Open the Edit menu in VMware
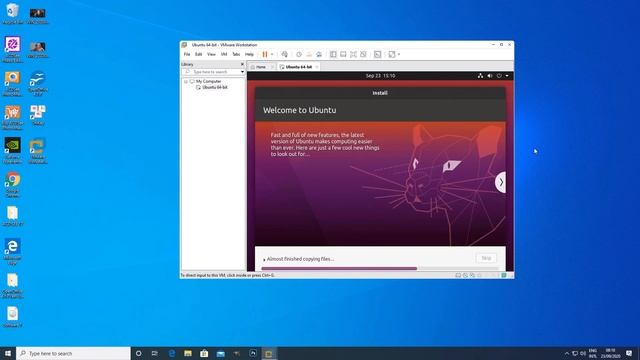 [x=199, y=54]
